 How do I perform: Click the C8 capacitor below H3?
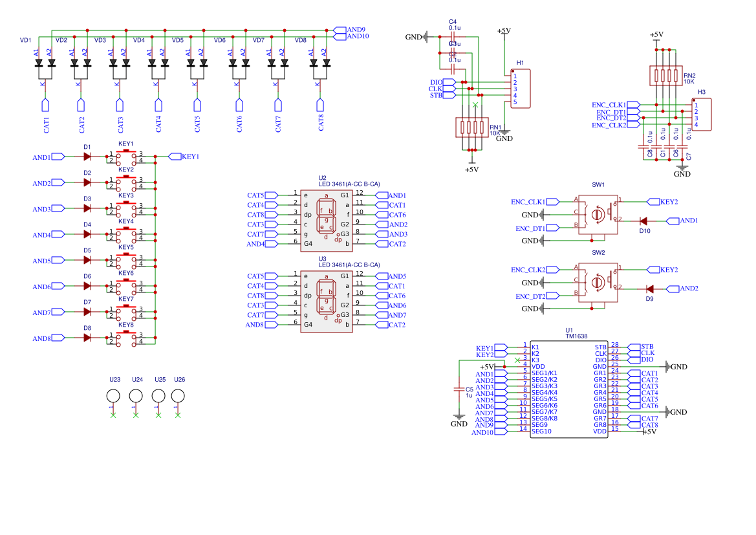pos(643,147)
